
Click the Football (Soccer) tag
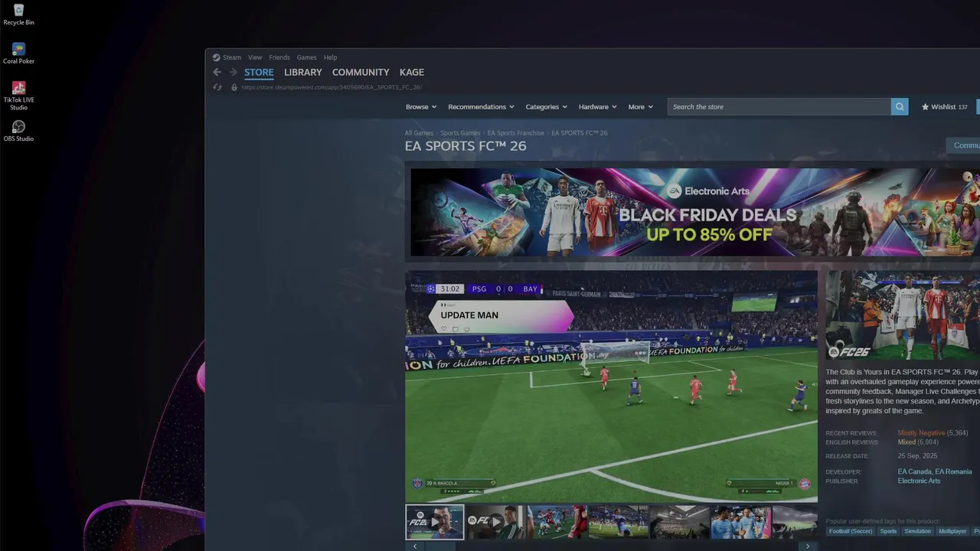point(851,531)
